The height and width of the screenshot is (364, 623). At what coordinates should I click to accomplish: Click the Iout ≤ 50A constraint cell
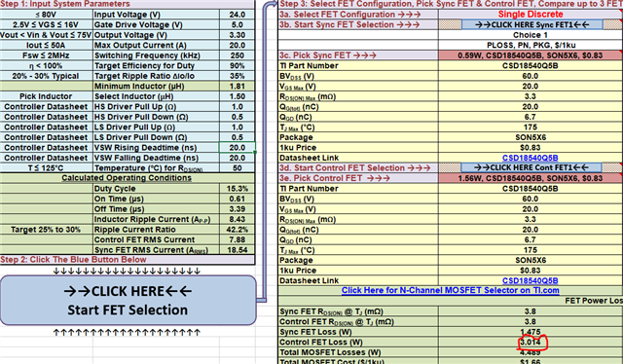pyautogui.click(x=46, y=46)
